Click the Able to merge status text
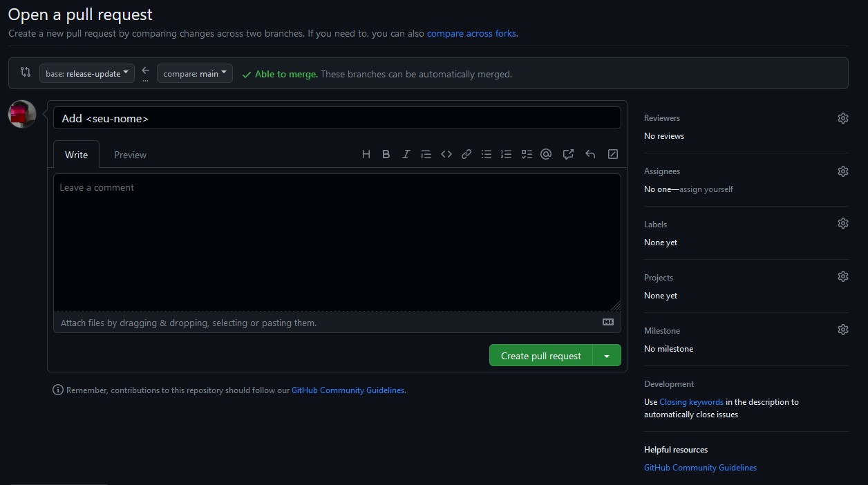 [x=286, y=74]
